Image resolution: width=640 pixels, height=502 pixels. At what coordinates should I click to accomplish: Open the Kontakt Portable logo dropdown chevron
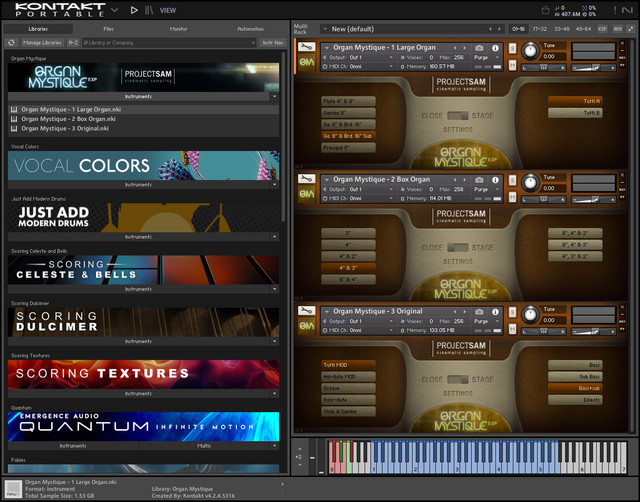pyautogui.click(x=115, y=10)
